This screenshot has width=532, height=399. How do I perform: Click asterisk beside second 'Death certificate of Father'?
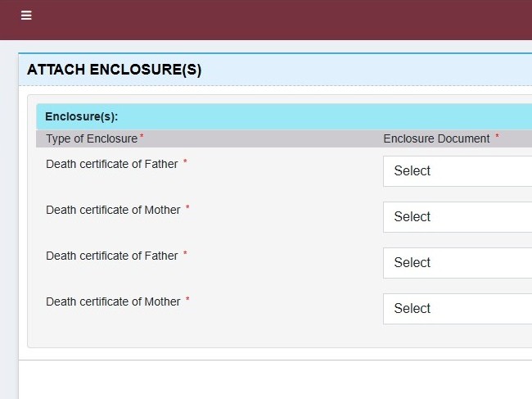point(185,254)
